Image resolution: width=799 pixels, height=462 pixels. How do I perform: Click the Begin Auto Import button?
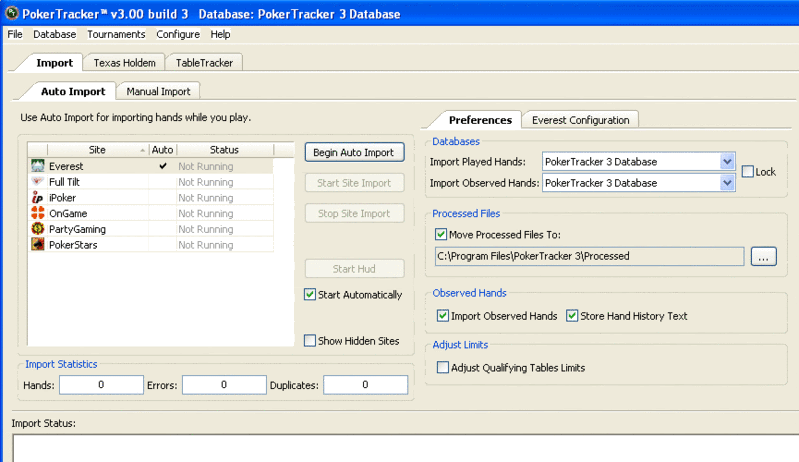pyautogui.click(x=354, y=152)
